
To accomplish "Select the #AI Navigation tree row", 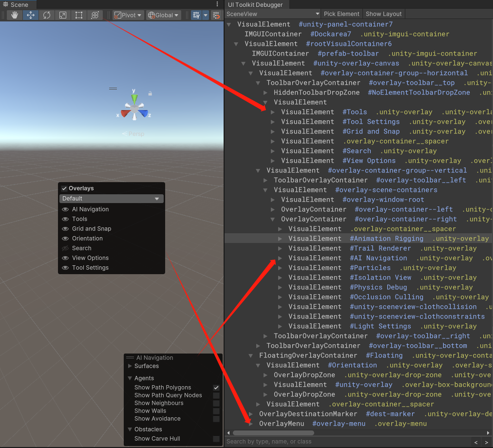I will click(x=359, y=258).
